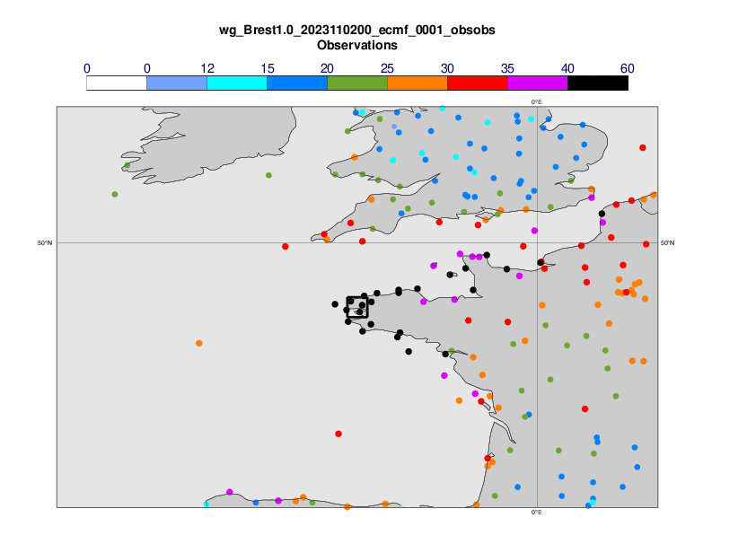Screen dimensions: 756x535
Task: Click the black square outline around Brest
Action: point(357,307)
